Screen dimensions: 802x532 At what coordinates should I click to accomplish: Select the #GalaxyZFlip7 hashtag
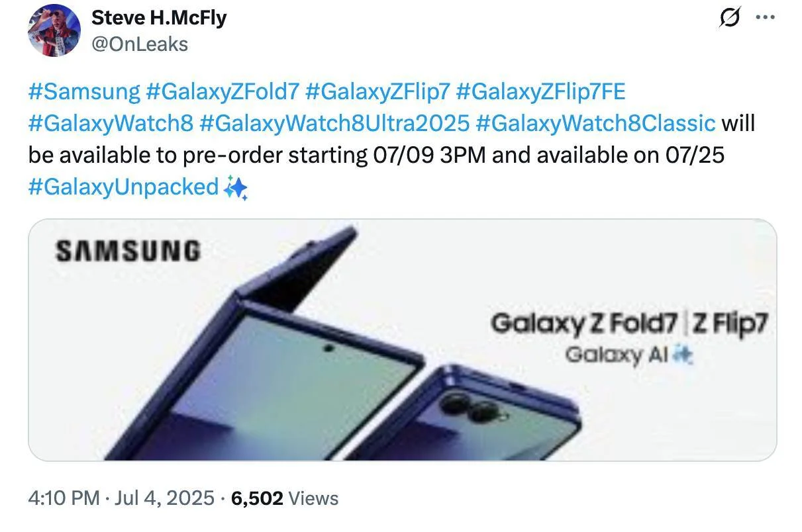tap(377, 91)
